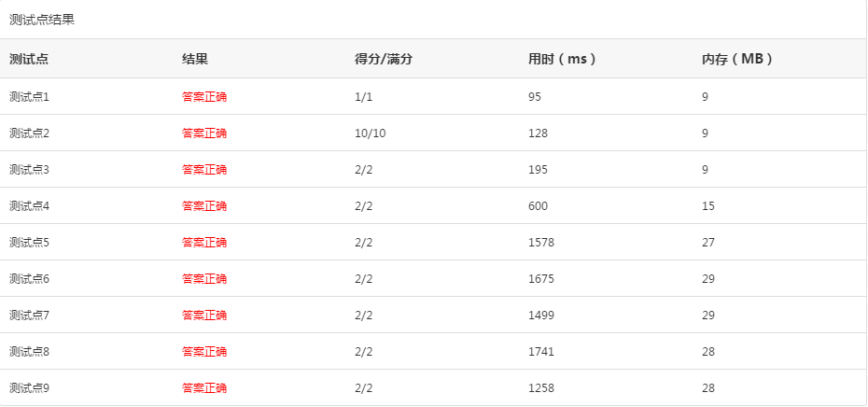The image size is (868, 407).
Task: Select the 测试点1 row label
Action: (29, 96)
